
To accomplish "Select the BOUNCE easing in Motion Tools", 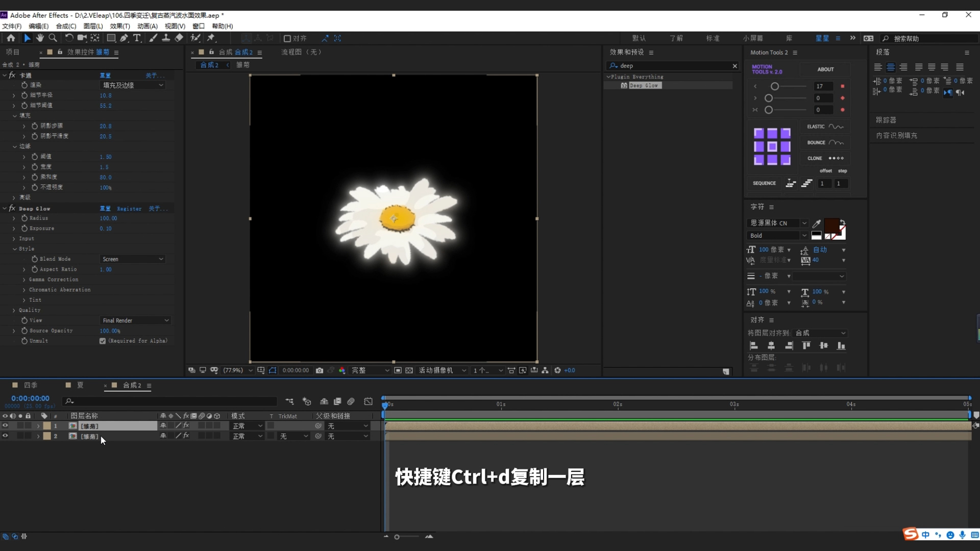I will click(x=825, y=143).
